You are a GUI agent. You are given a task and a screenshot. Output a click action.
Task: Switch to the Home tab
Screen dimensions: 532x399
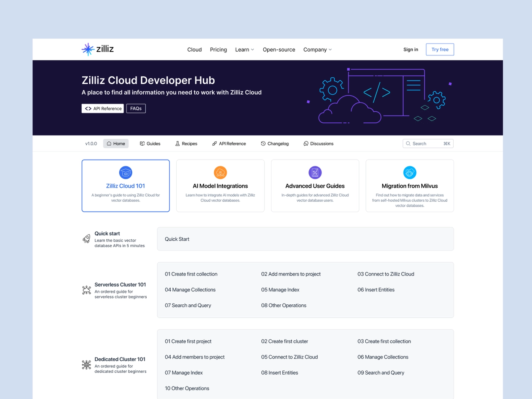116,143
